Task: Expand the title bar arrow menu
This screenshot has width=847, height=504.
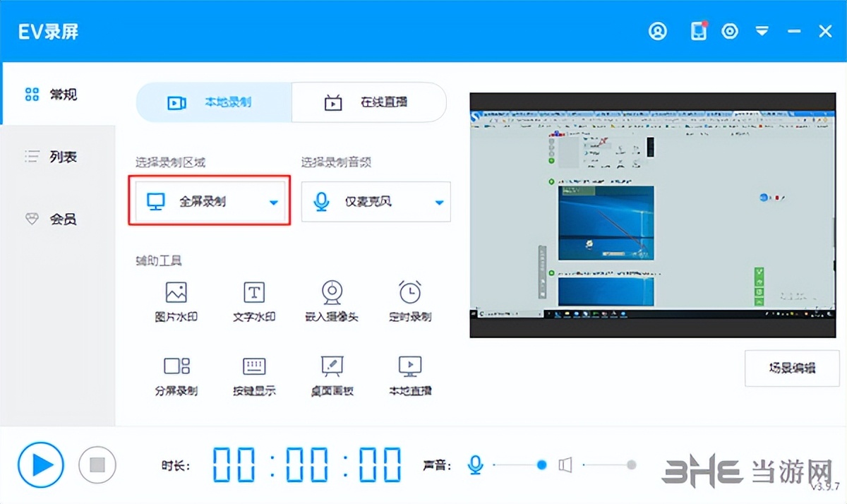Action: tap(762, 31)
